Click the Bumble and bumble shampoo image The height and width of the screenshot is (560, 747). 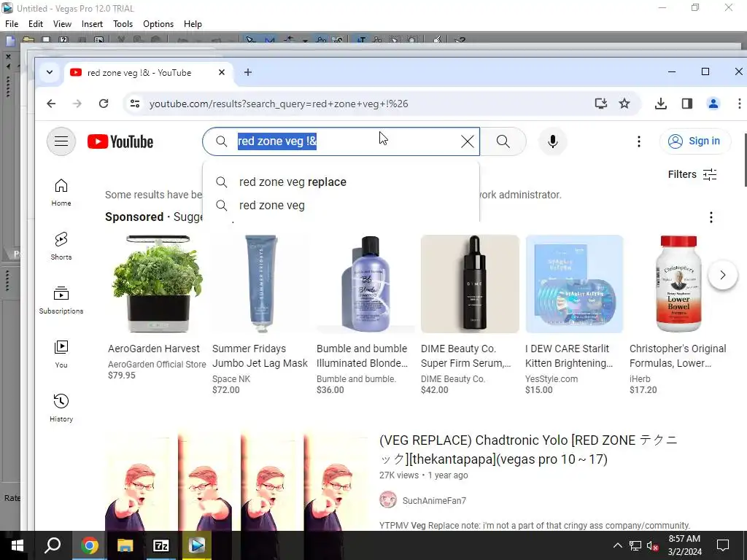(x=366, y=284)
